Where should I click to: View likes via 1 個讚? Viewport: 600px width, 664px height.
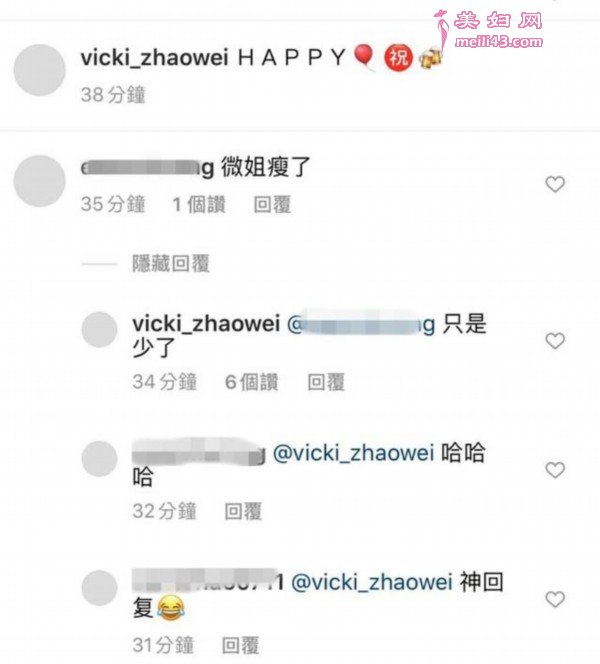199,205
